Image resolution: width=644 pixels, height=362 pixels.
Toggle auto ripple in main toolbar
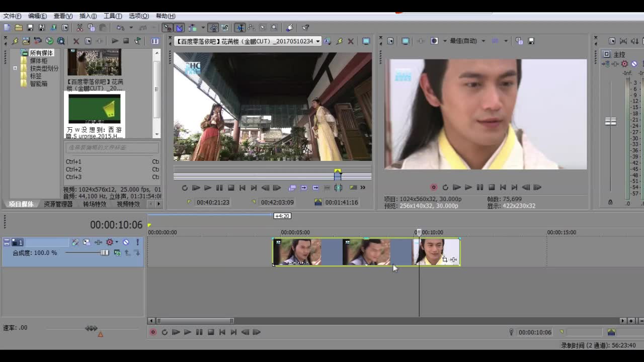pyautogui.click(x=192, y=28)
